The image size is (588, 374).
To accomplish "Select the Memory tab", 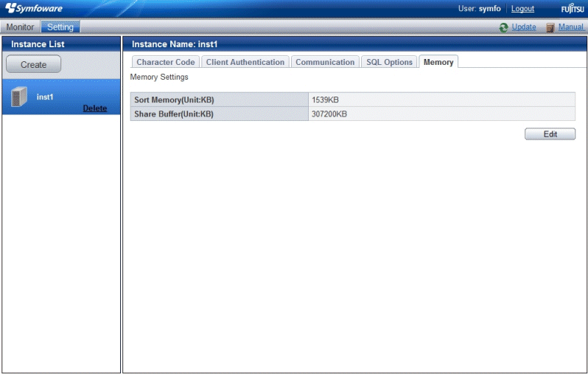I will (438, 62).
